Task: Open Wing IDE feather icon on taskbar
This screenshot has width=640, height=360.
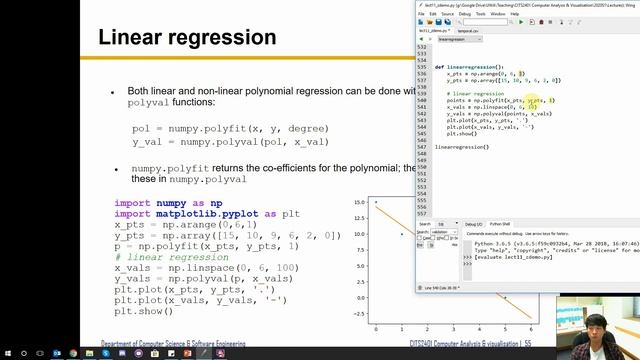Action: point(204,353)
